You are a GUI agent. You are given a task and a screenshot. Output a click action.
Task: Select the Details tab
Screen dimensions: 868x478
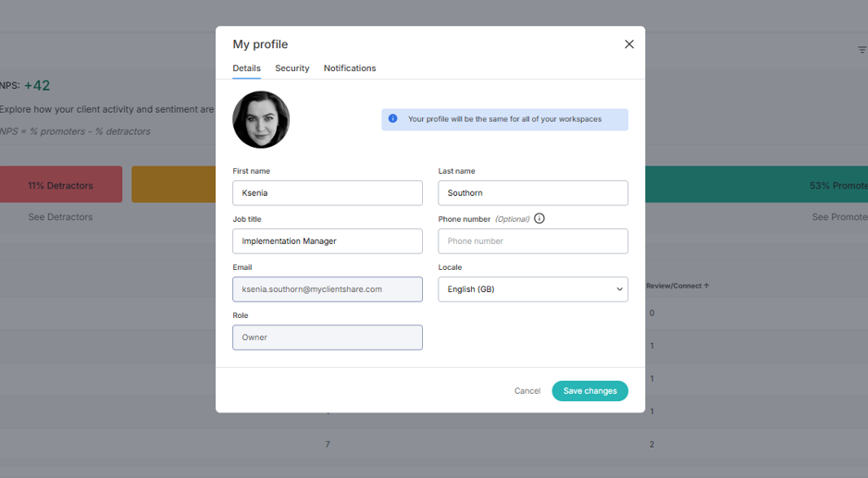(x=246, y=68)
